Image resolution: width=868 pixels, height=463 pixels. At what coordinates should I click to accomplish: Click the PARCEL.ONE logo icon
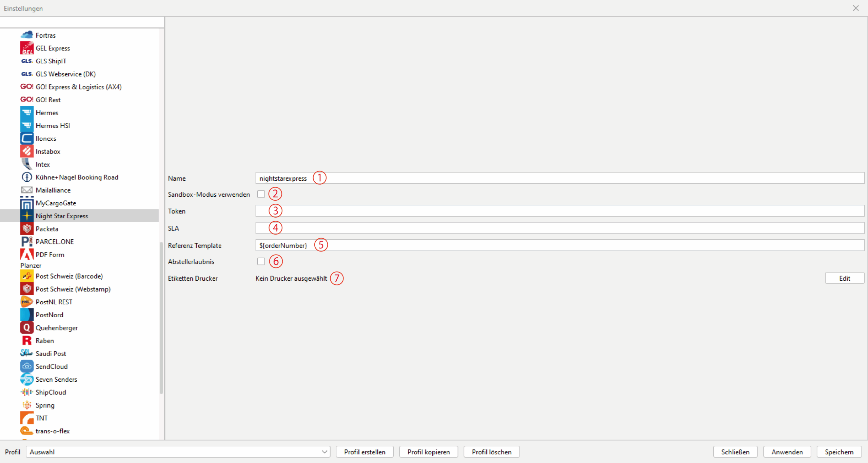pos(27,242)
